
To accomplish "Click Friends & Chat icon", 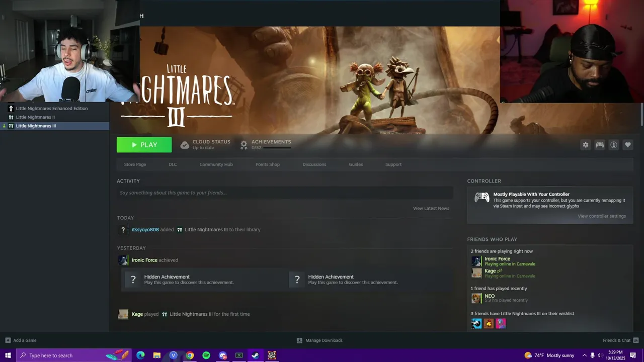I will coord(636,340).
